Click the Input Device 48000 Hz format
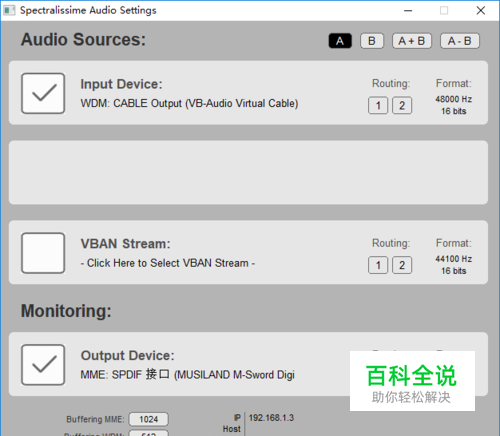This screenshot has height=436, width=500. coord(454,99)
